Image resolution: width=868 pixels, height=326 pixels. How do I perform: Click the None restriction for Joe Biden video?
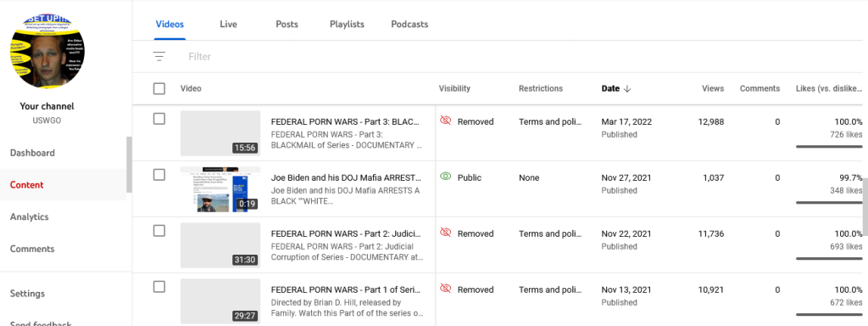click(x=529, y=178)
